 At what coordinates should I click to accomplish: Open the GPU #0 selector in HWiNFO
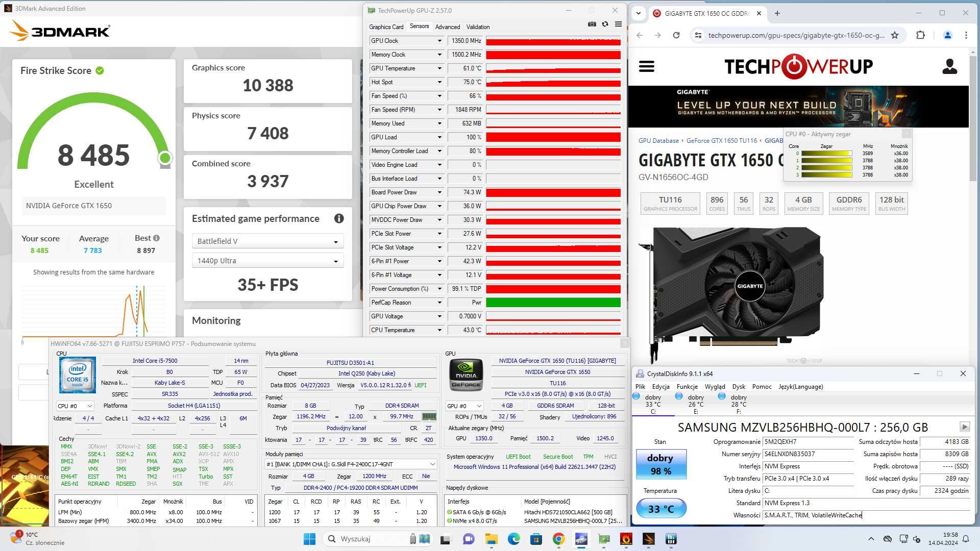[x=464, y=406]
